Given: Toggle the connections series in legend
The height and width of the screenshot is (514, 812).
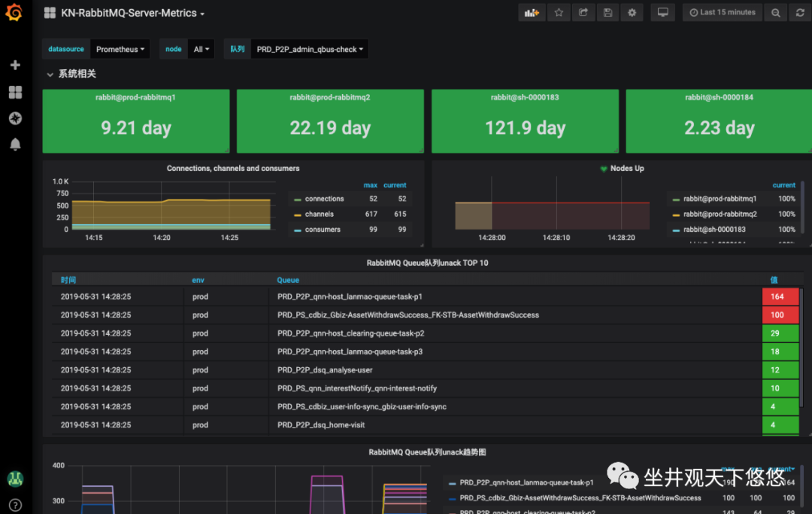Looking at the screenshot, I should point(323,199).
